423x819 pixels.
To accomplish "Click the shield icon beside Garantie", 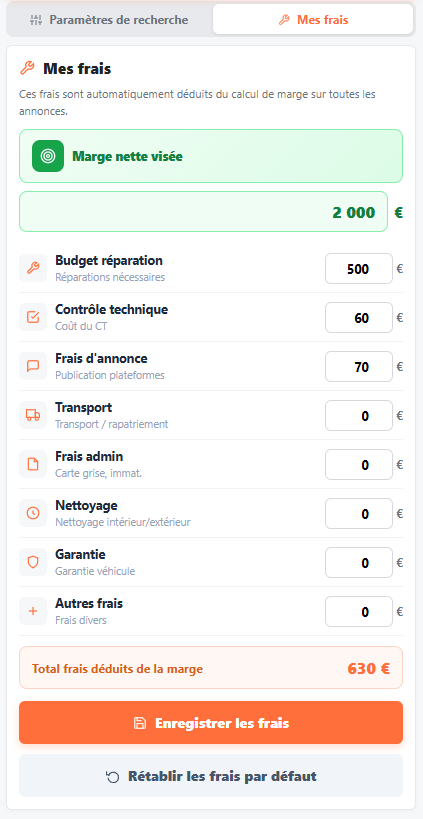I will tap(33, 562).
